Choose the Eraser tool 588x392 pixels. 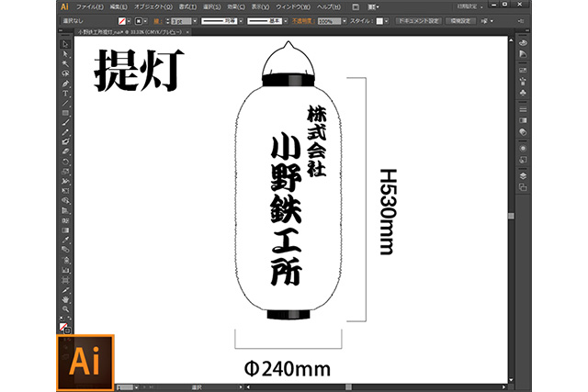pyautogui.click(x=65, y=151)
